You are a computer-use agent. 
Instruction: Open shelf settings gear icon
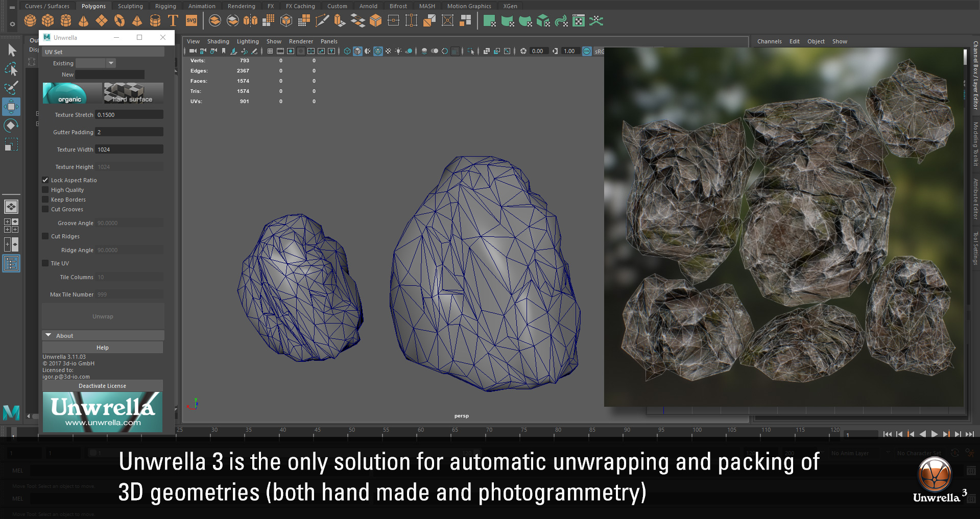click(x=12, y=24)
